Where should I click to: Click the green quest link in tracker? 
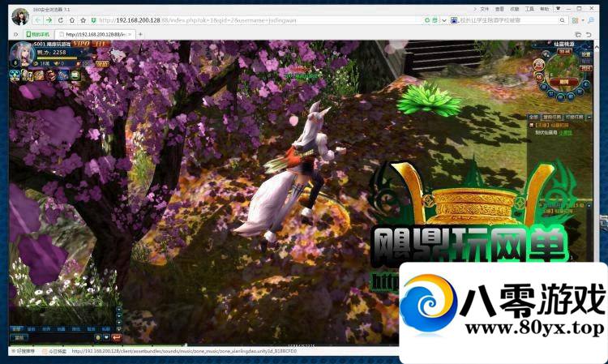[x=565, y=133]
